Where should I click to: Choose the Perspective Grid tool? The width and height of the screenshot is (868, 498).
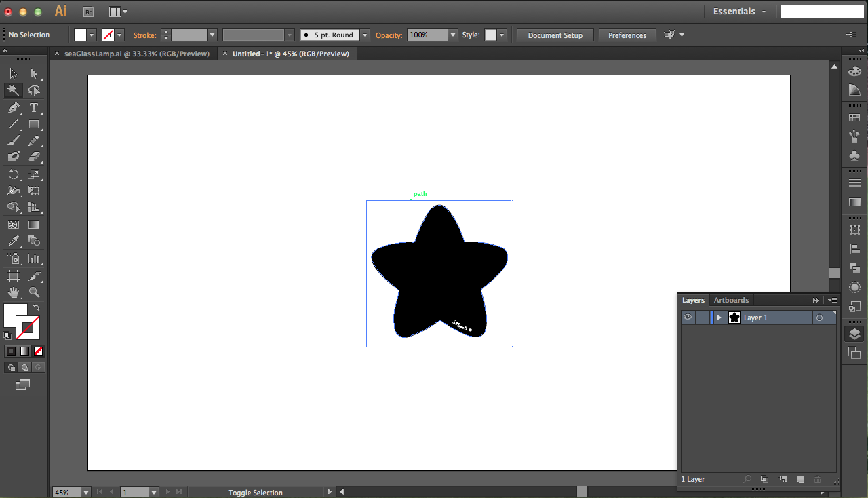[x=34, y=208]
